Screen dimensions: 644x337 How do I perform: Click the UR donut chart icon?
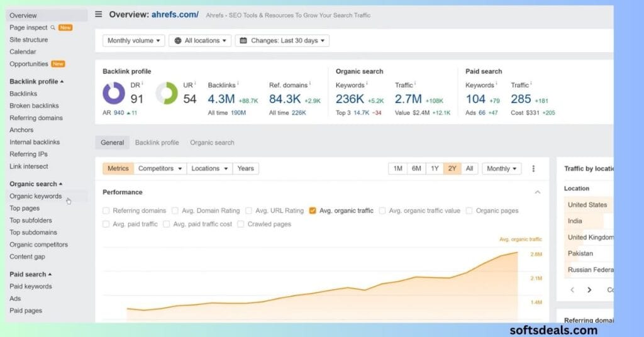pyautogui.click(x=167, y=93)
